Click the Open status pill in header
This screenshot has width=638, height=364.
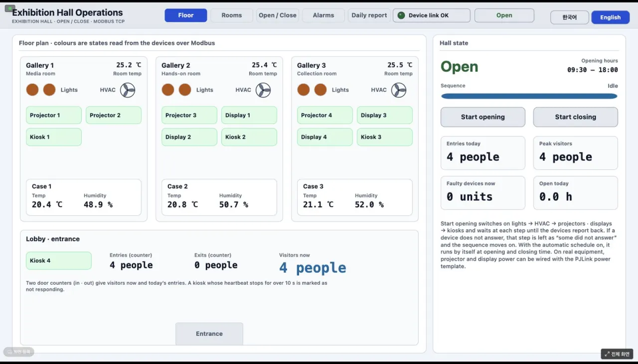(x=504, y=15)
